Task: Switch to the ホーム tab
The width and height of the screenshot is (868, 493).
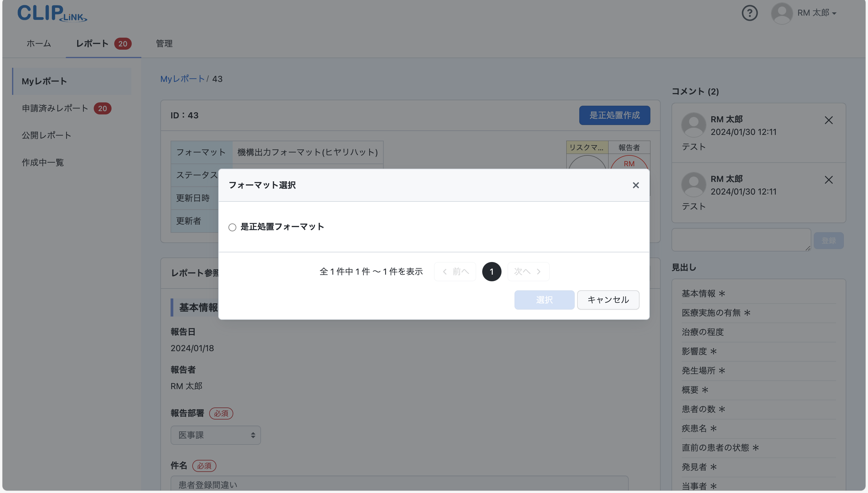Action: [x=38, y=44]
